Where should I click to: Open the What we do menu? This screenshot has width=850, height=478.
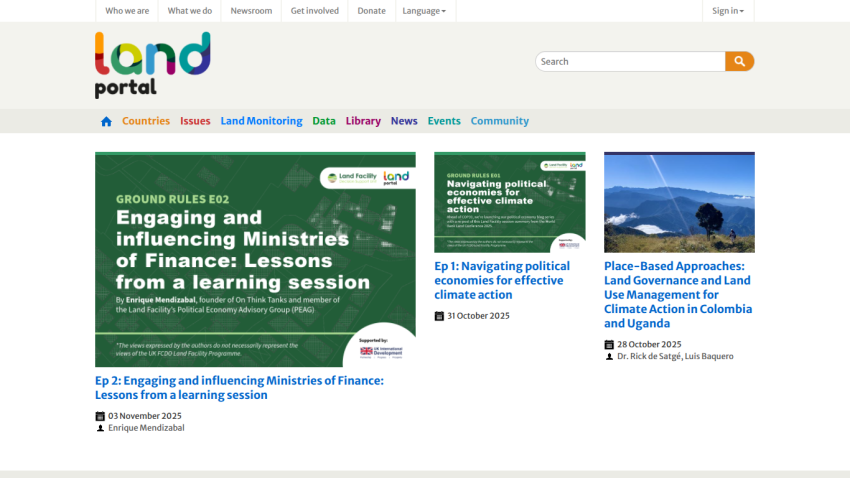coord(190,11)
